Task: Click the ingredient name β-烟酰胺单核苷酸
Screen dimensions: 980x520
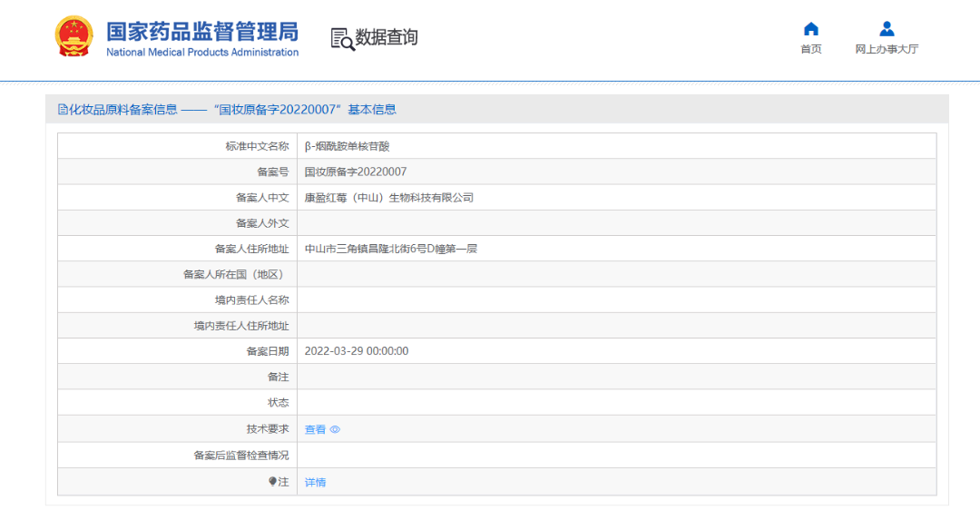Action: pyautogui.click(x=347, y=146)
